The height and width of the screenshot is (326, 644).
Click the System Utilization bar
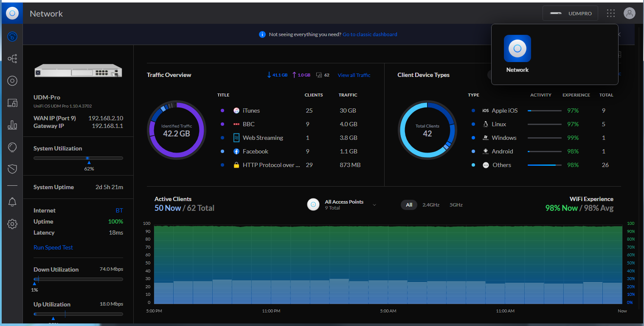pyautogui.click(x=78, y=158)
